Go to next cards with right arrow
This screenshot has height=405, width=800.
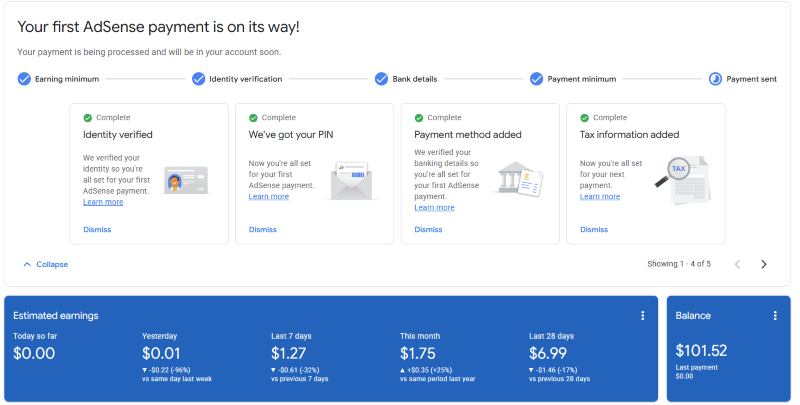pyautogui.click(x=764, y=264)
